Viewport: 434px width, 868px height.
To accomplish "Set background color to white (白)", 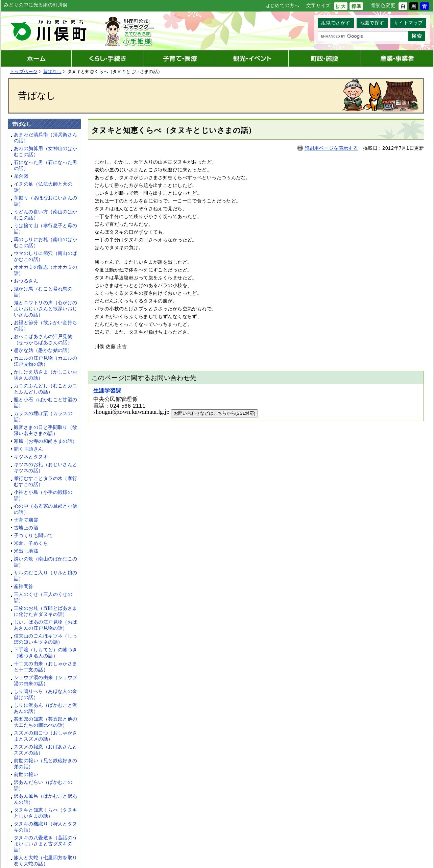I will [403, 6].
